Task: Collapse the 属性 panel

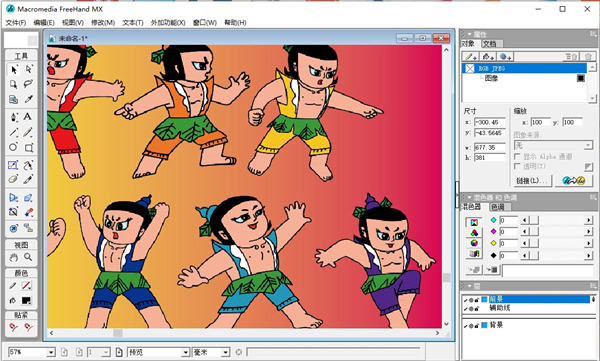Action: click(x=470, y=34)
